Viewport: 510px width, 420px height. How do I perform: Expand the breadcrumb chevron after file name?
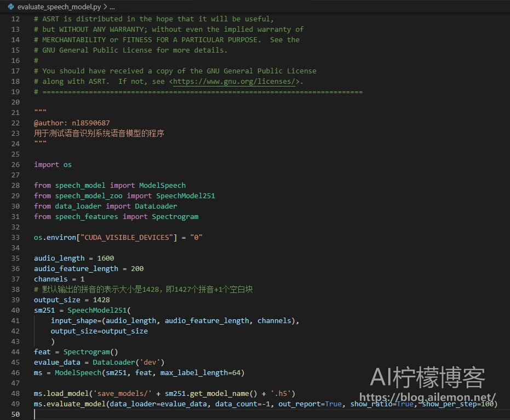[x=105, y=7]
